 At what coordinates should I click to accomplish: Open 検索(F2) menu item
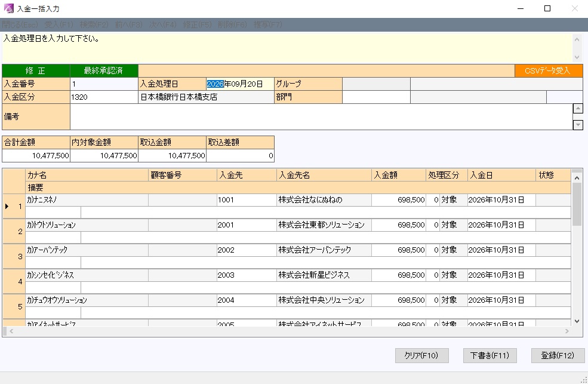(94, 24)
